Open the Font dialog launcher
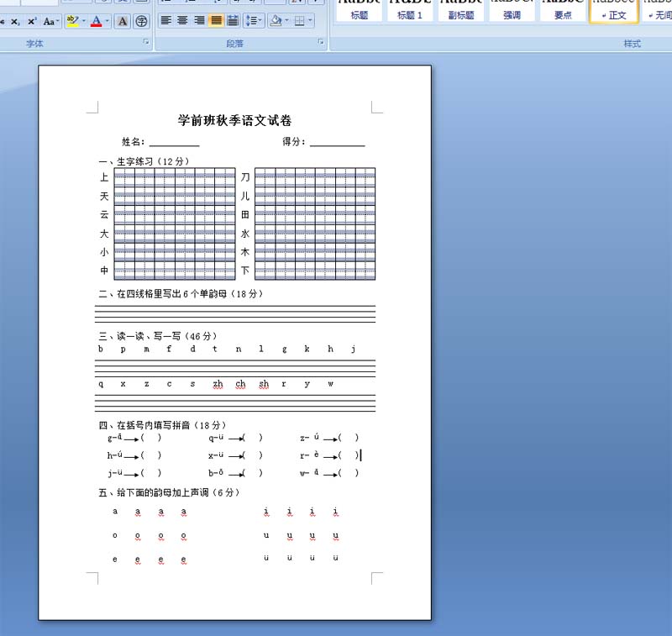The image size is (672, 636). (x=146, y=41)
